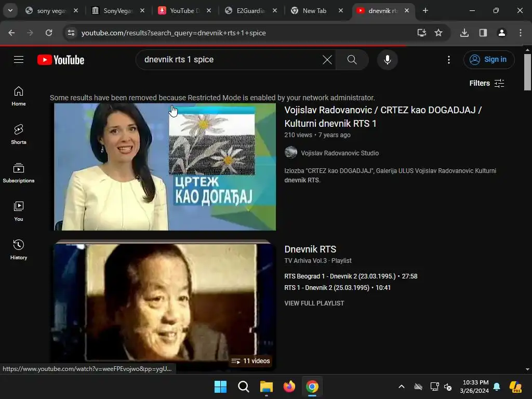
Task: Visit Vojislav Radovanovic Studio channel name
Action: click(340, 153)
